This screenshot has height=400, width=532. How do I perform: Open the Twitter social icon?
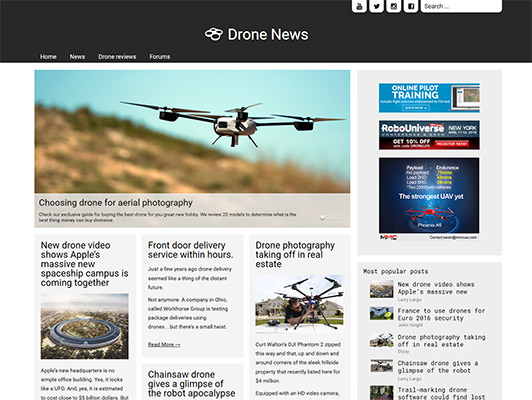coord(376,6)
